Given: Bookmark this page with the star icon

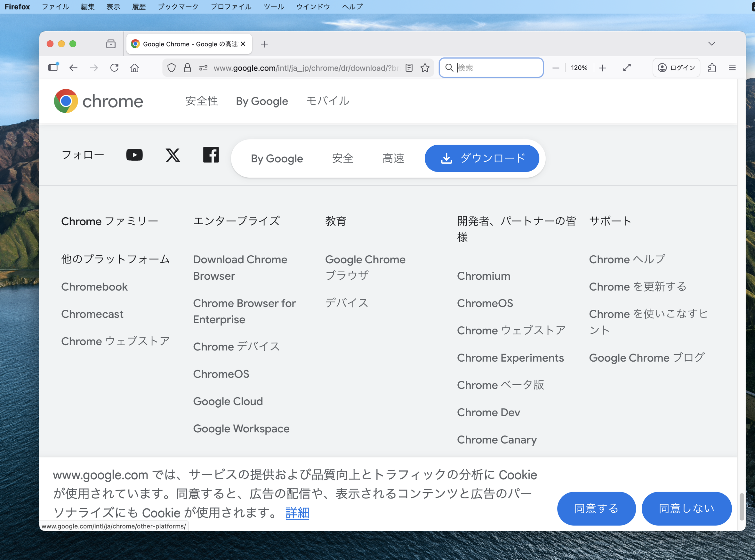Looking at the screenshot, I should 425,68.
